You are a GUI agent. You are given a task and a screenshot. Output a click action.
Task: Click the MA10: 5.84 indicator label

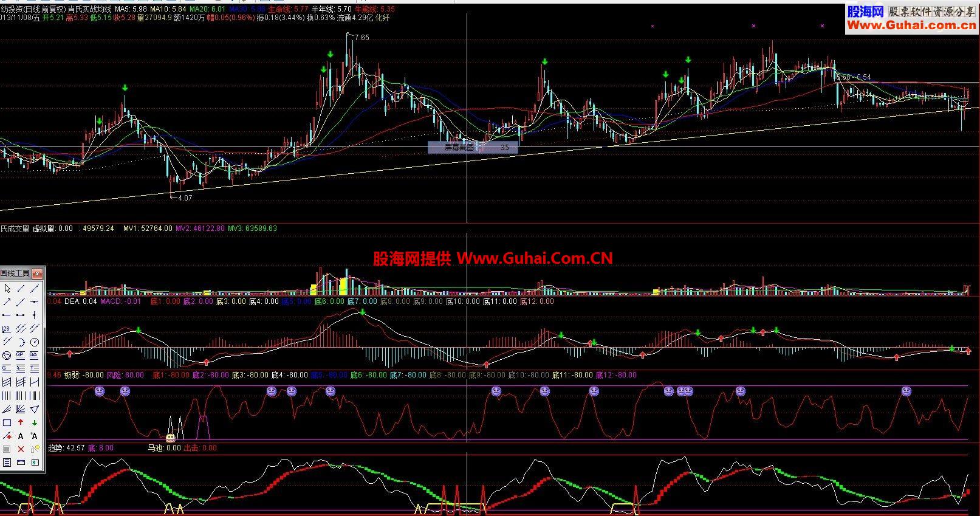(x=168, y=10)
